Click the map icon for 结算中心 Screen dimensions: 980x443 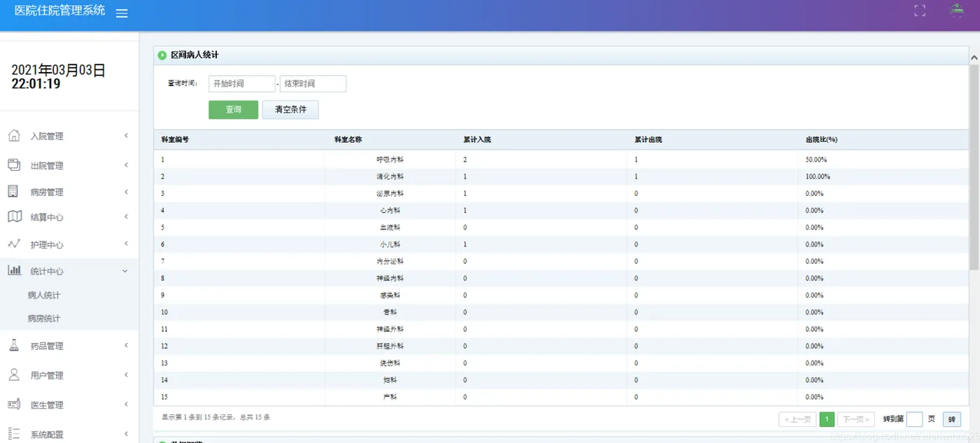tap(15, 216)
